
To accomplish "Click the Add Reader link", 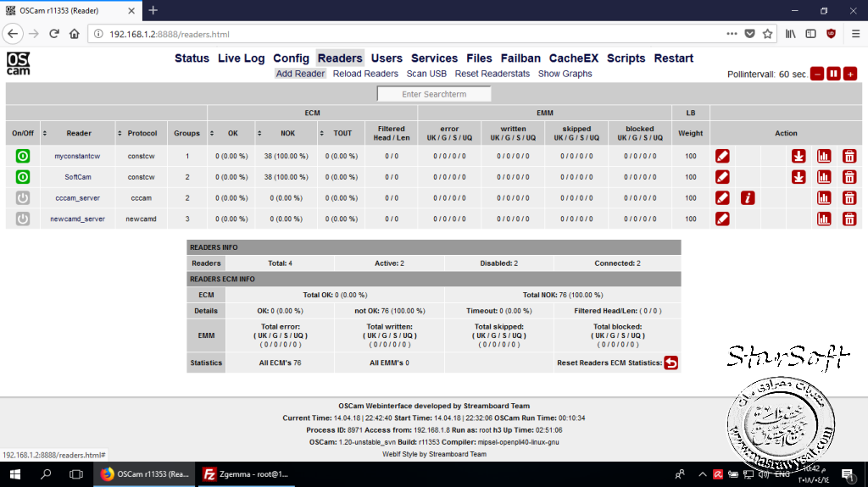I will [x=300, y=74].
